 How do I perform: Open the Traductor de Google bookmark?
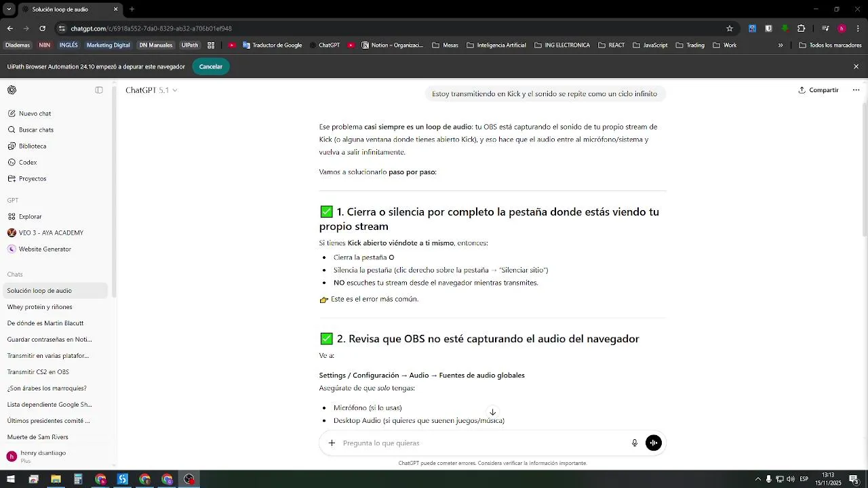coord(273,45)
